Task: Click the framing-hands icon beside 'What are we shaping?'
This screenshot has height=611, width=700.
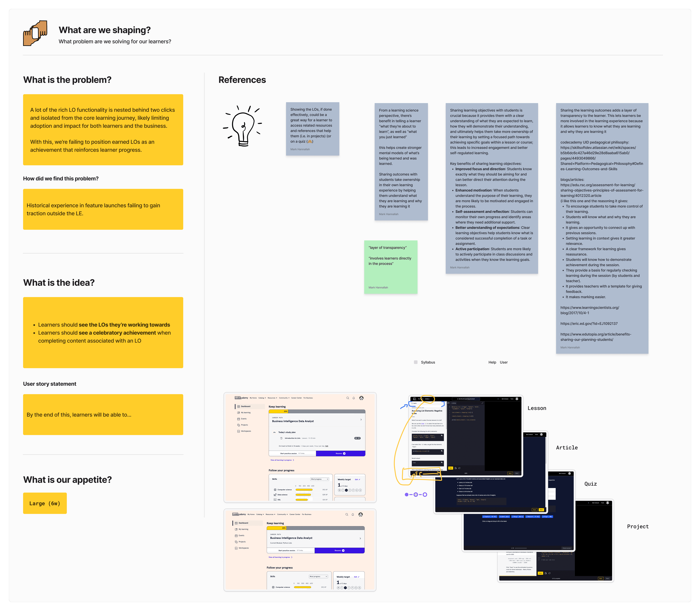Action: [x=35, y=33]
